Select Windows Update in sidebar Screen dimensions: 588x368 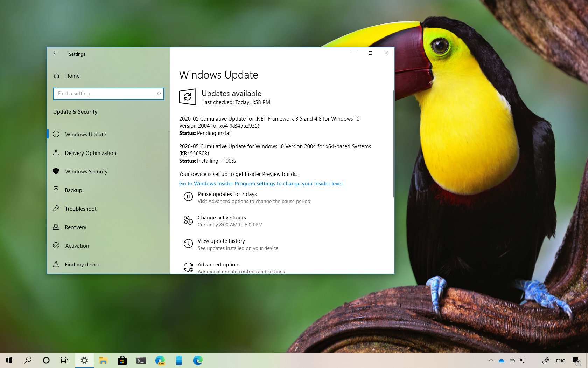[x=85, y=135]
